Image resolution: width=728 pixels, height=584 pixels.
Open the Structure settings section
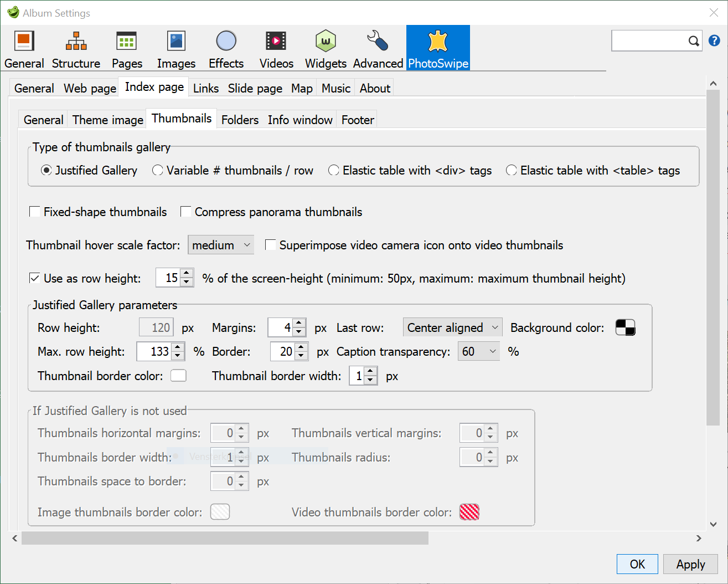point(76,49)
